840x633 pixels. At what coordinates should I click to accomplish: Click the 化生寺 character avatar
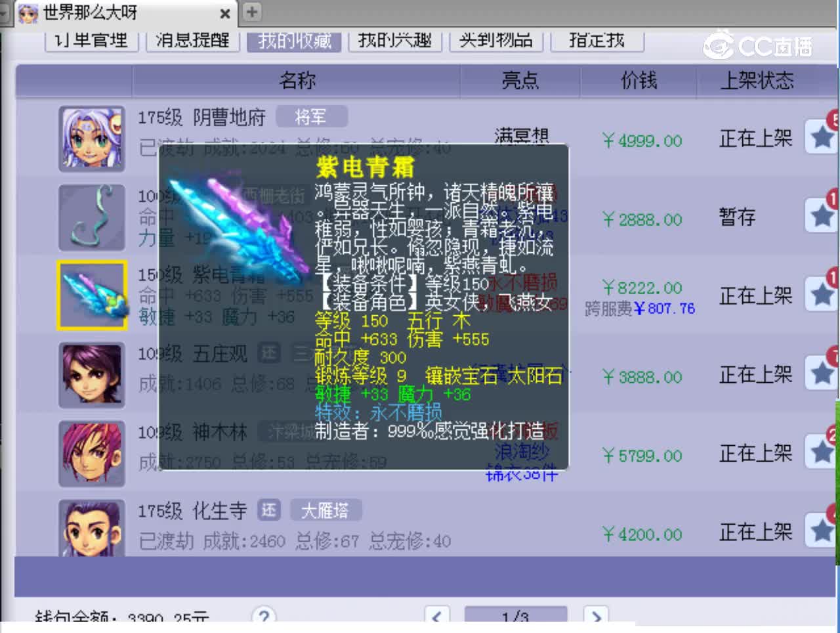(x=91, y=528)
